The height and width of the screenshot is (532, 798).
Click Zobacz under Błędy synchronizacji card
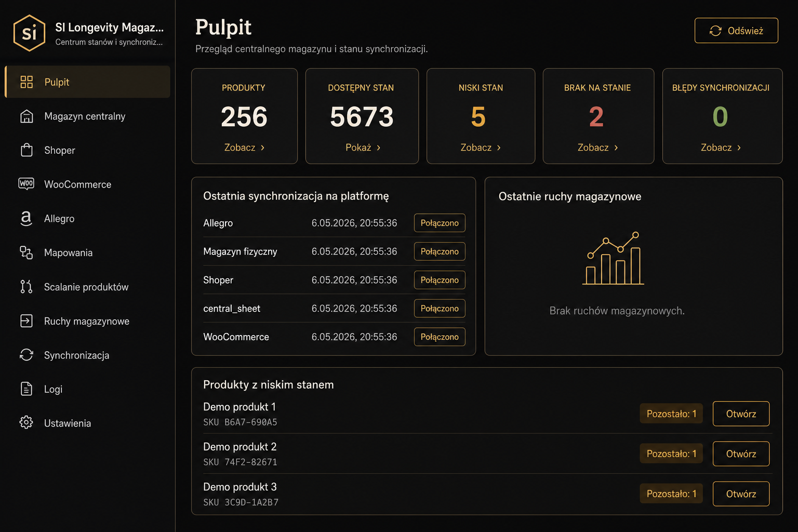721,148
